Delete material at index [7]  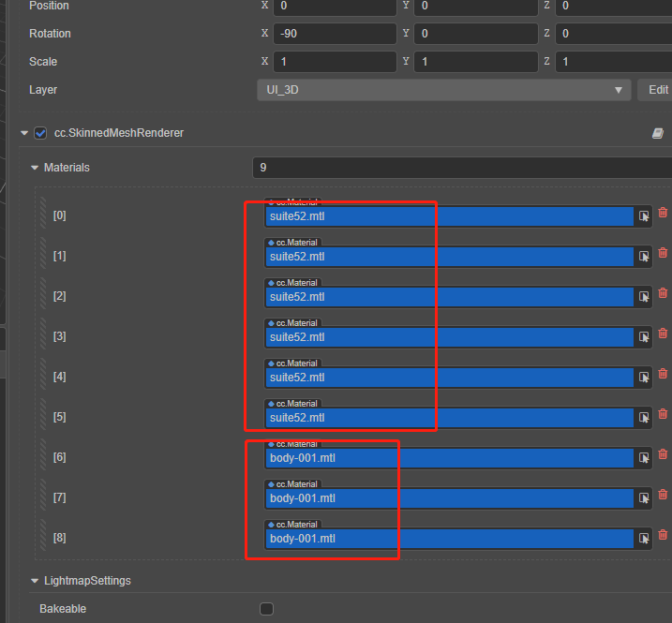click(663, 494)
